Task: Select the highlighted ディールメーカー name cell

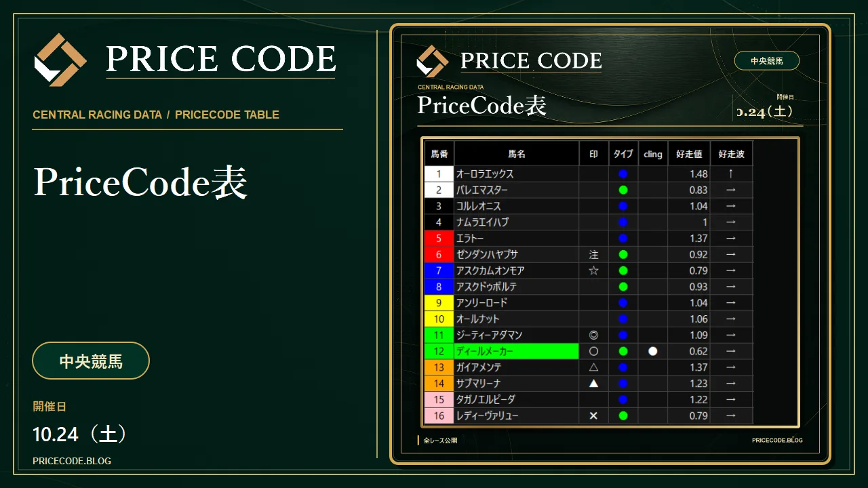Action: pyautogui.click(x=517, y=352)
